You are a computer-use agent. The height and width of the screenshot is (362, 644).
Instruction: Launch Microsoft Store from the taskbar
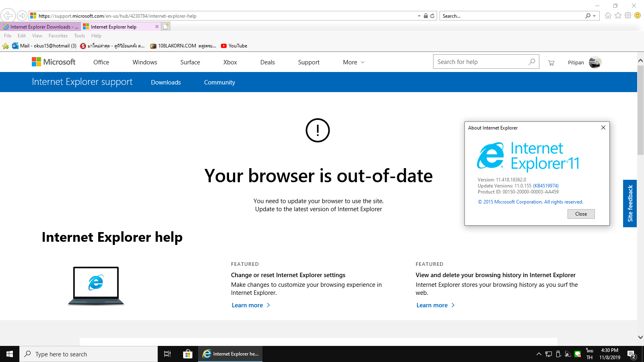click(188, 354)
